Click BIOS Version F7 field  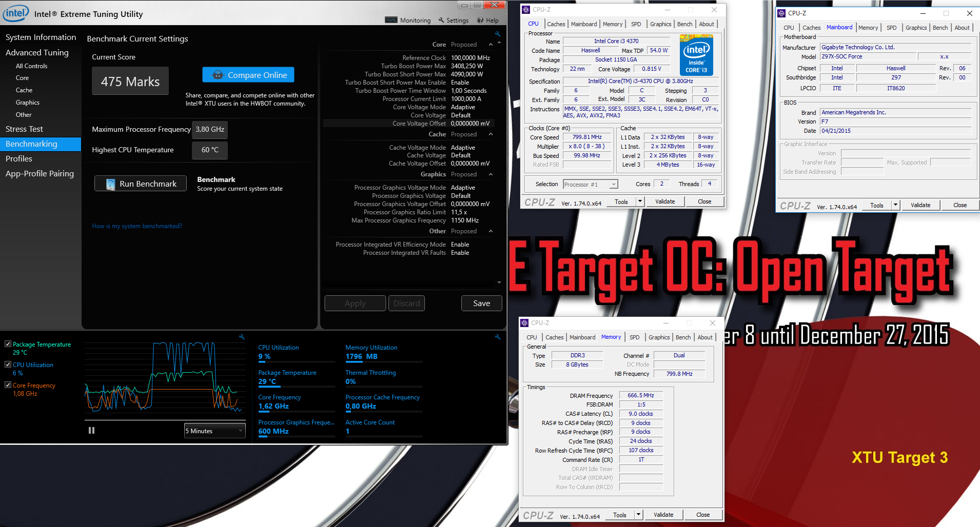[x=895, y=121]
